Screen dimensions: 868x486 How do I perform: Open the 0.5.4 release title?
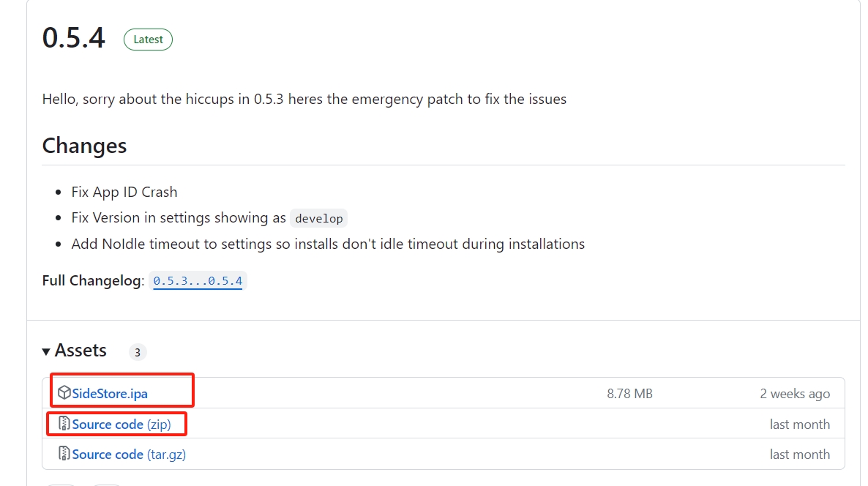coord(74,37)
